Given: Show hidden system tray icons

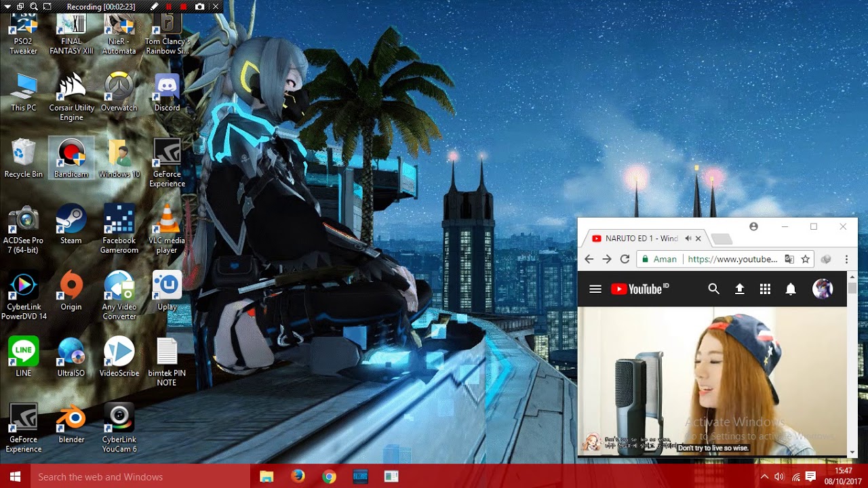Looking at the screenshot, I should (764, 476).
